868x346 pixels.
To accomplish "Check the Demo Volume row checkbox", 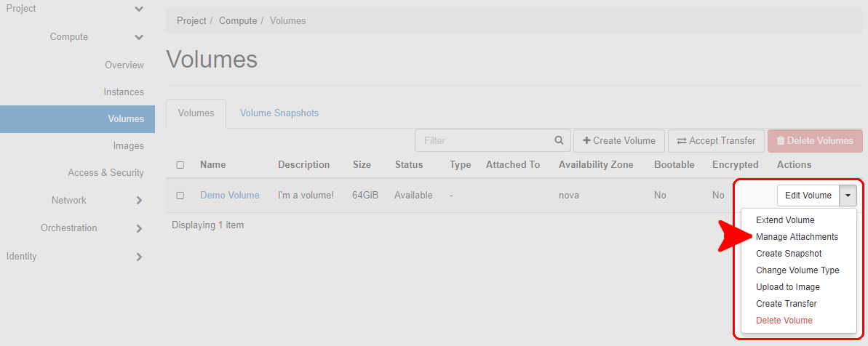I will [x=180, y=196].
